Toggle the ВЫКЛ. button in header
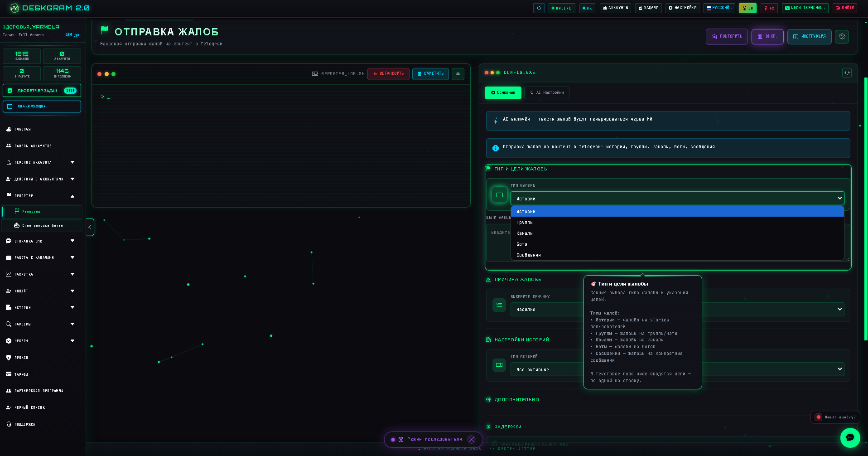This screenshot has width=868, height=456. click(x=767, y=36)
